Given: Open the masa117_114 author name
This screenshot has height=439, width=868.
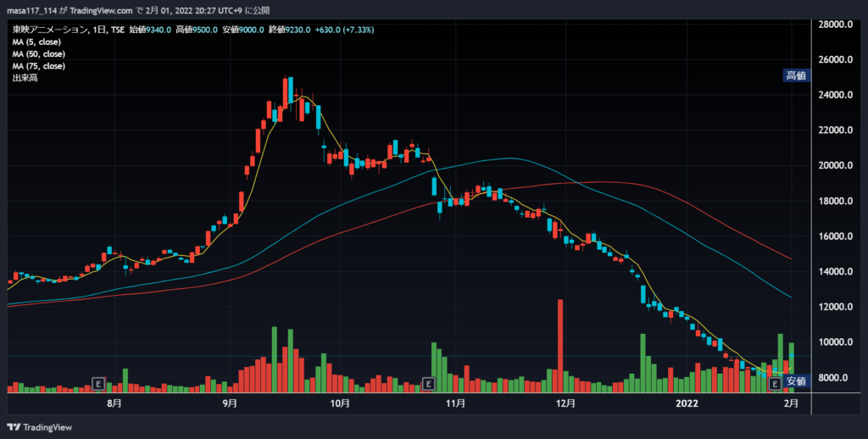Looking at the screenshot, I should [x=31, y=10].
